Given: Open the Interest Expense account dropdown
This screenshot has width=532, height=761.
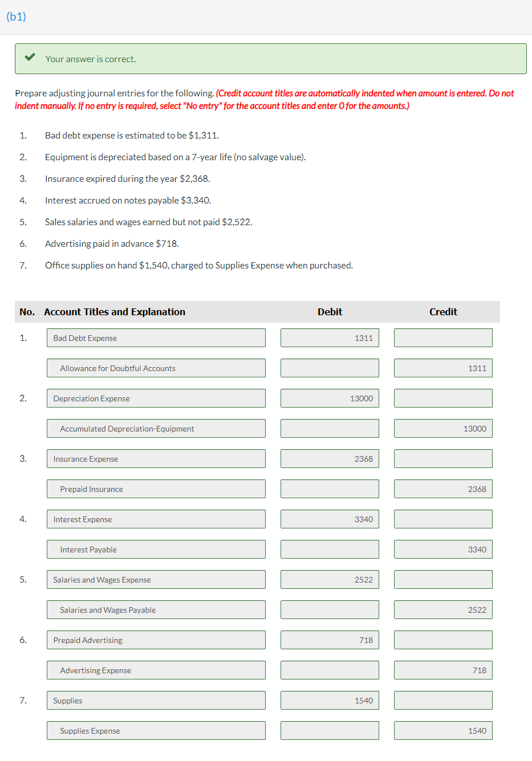Looking at the screenshot, I should coord(156,519).
